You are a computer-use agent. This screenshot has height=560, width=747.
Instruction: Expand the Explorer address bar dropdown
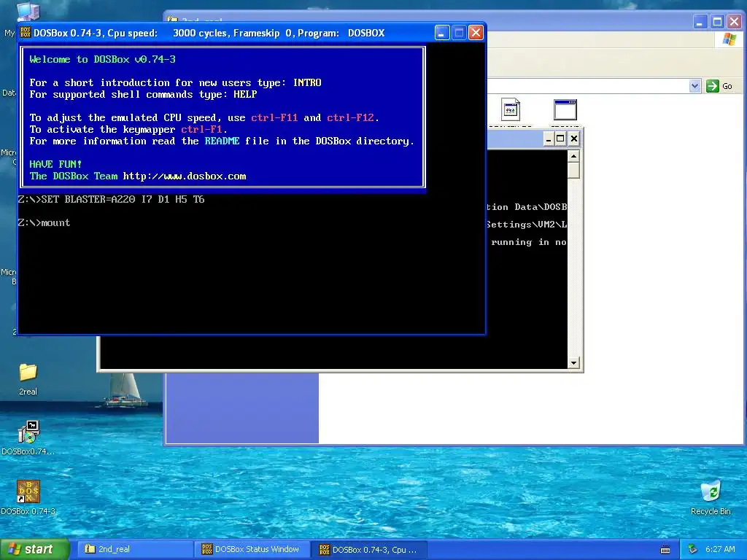point(694,86)
